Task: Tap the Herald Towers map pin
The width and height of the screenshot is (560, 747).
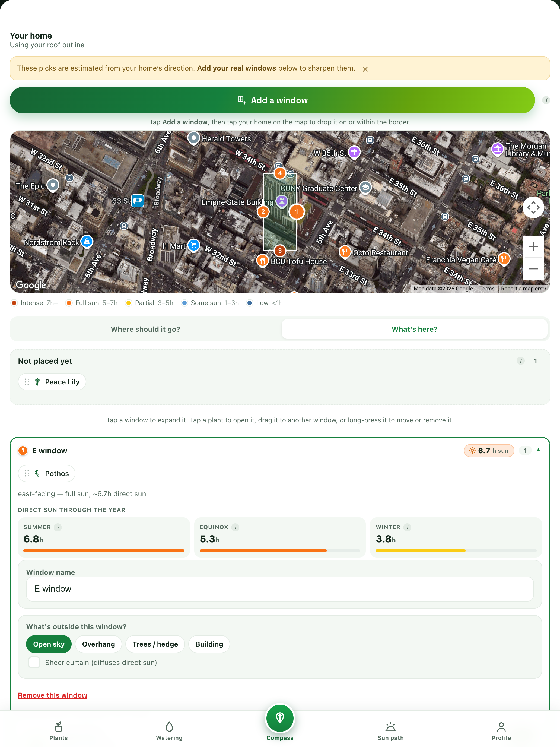Action: coord(193,138)
